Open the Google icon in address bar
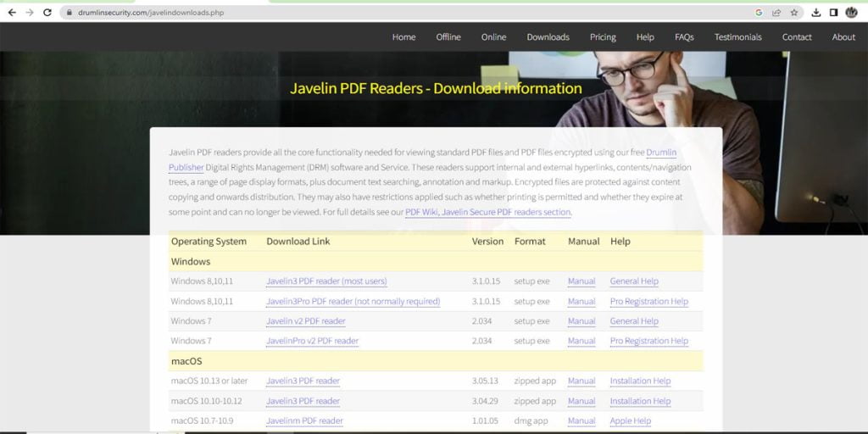Image resolution: width=868 pixels, height=434 pixels. (x=759, y=12)
